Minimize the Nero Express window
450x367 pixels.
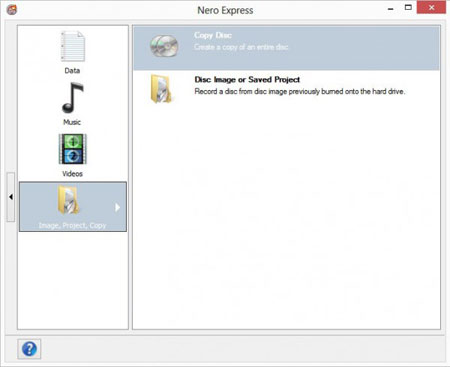coord(391,9)
